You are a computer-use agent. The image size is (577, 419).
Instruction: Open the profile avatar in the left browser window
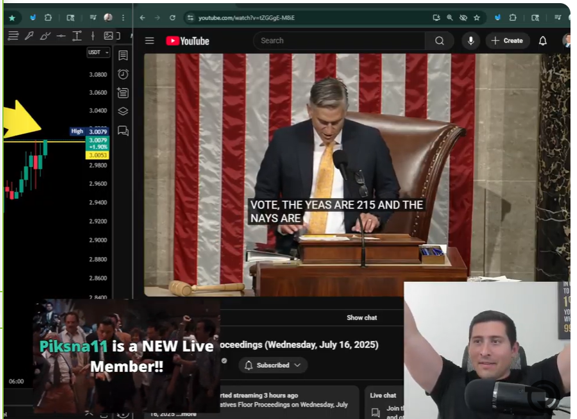108,17
